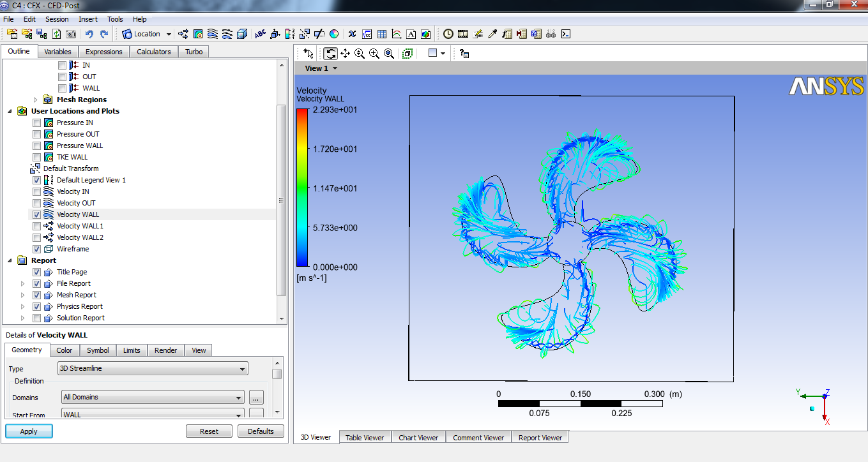Insert a Contour plot from the toolbar
The width and height of the screenshot is (868, 462).
pyautogui.click(x=197, y=34)
